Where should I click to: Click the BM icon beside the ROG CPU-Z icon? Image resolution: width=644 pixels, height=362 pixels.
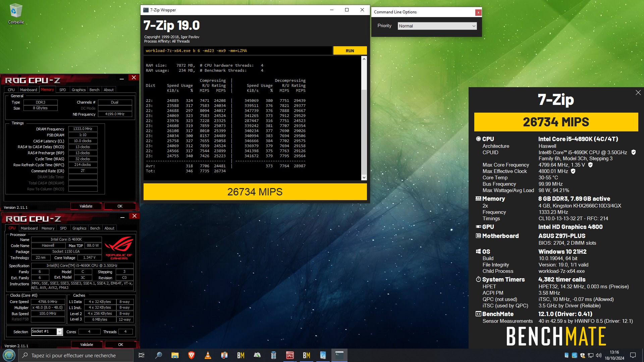point(307,355)
